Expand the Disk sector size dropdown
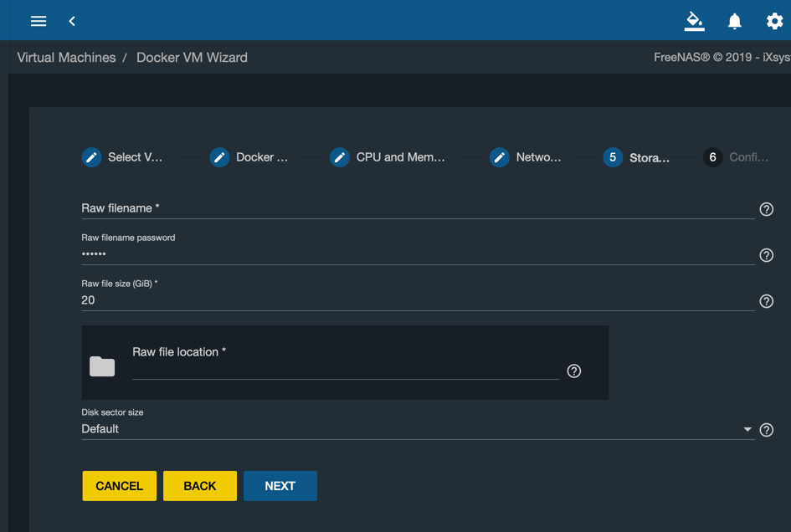This screenshot has height=532, width=791. (418, 429)
